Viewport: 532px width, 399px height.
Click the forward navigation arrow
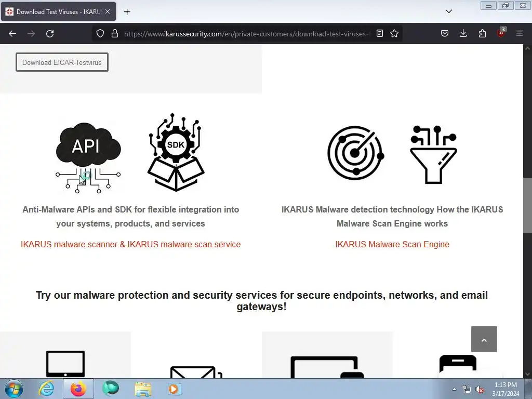31,34
